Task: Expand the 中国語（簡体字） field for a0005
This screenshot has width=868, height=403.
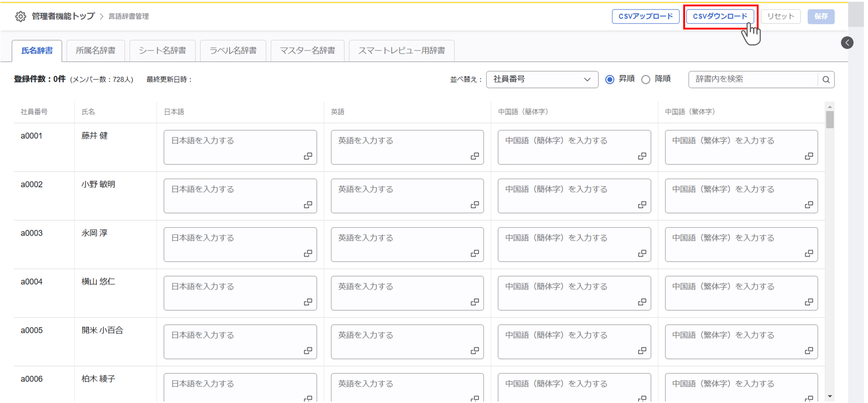Action: point(642,350)
